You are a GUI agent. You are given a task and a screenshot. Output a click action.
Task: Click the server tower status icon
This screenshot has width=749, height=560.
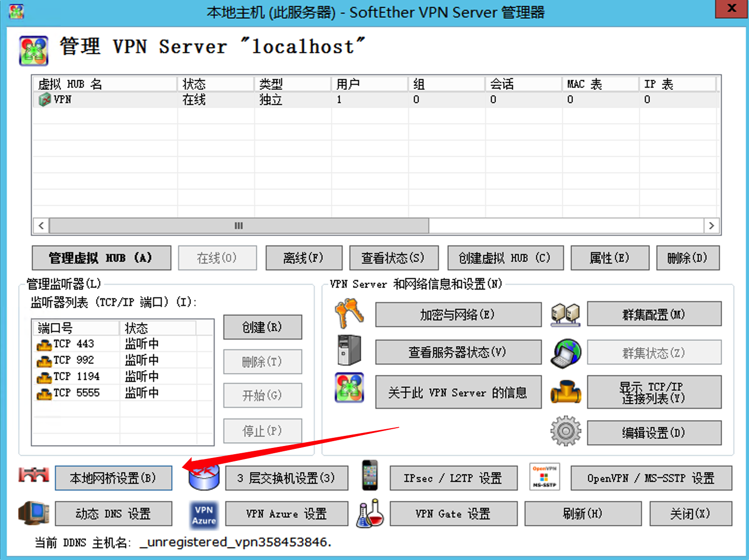(349, 350)
